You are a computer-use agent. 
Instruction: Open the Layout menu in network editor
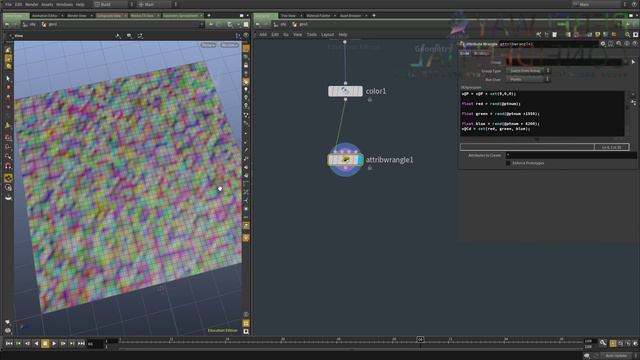pyautogui.click(x=327, y=35)
